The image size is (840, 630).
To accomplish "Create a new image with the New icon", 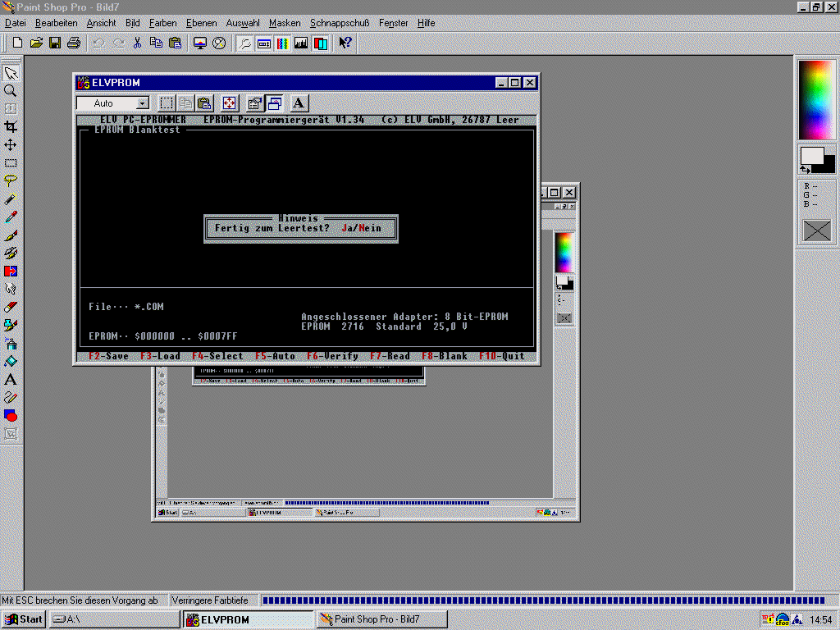I will (x=17, y=43).
